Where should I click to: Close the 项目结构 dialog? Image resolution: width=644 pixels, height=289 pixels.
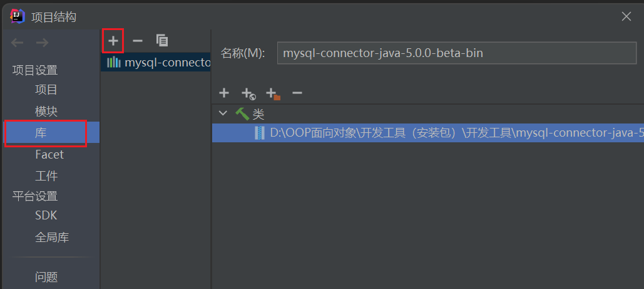coord(626,16)
